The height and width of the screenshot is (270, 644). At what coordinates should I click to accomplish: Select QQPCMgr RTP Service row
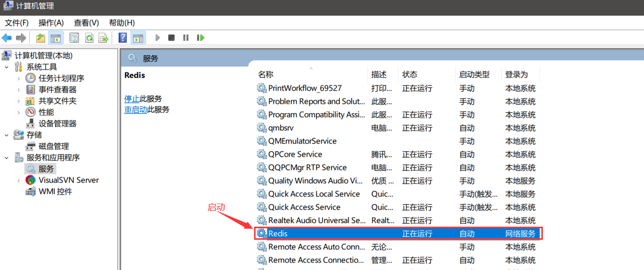(397, 168)
